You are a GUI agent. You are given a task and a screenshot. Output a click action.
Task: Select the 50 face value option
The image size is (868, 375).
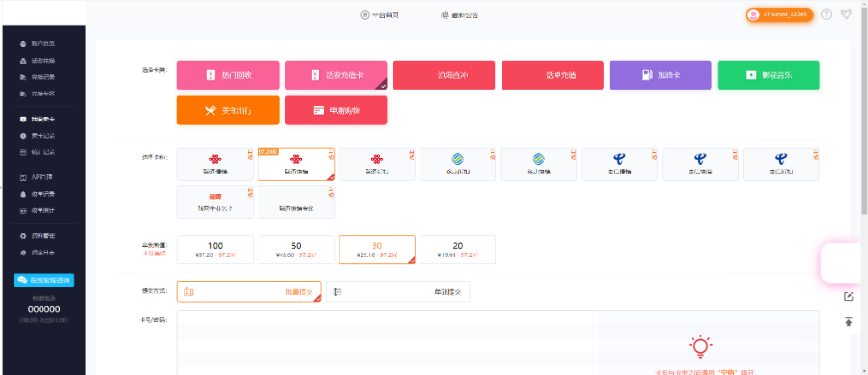(x=296, y=250)
